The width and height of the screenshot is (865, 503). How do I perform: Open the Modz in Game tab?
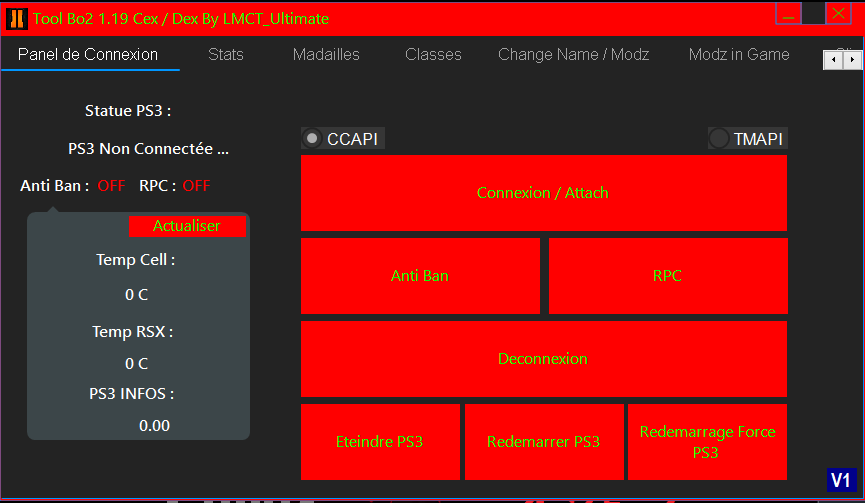click(x=739, y=54)
